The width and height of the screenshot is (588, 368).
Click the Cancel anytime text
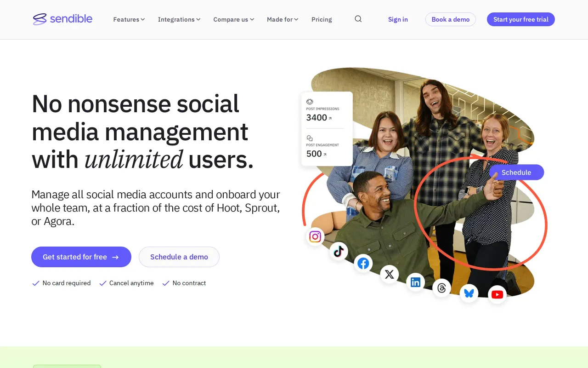(131, 283)
